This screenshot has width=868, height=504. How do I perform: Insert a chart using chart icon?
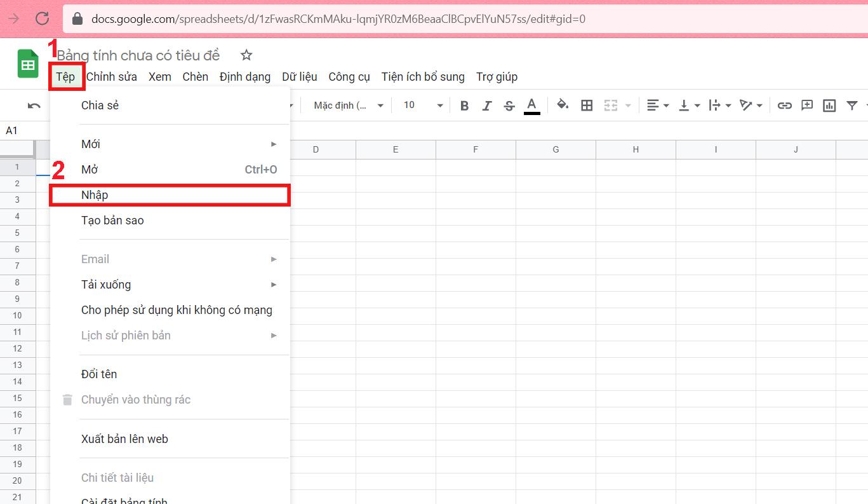pos(829,106)
